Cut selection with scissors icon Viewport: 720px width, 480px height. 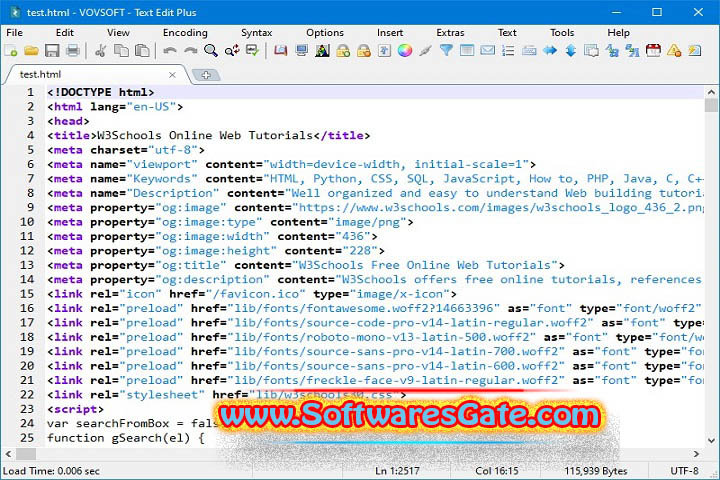(x=101, y=51)
